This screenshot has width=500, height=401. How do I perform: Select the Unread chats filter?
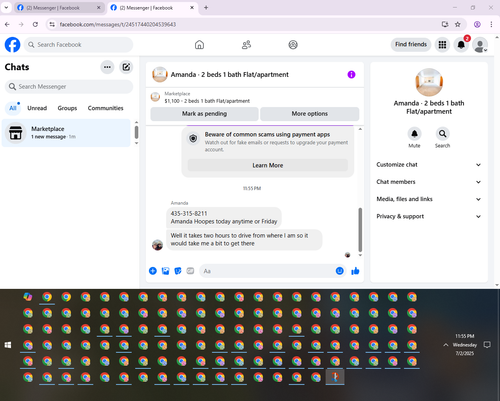pyautogui.click(x=37, y=108)
